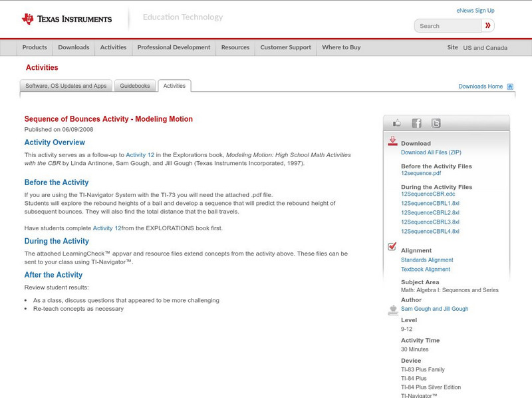Open the eNews Sign Up link
Viewport: 532px width, 398px height.
click(x=475, y=11)
